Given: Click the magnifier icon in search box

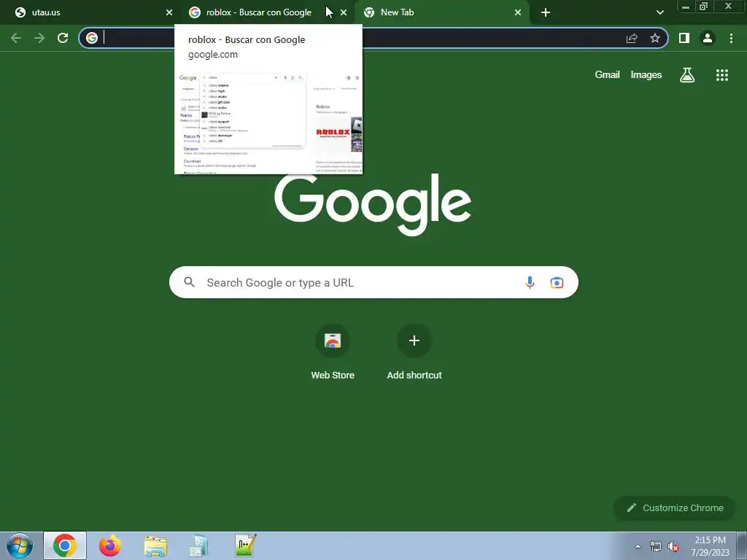Looking at the screenshot, I should pos(190,282).
